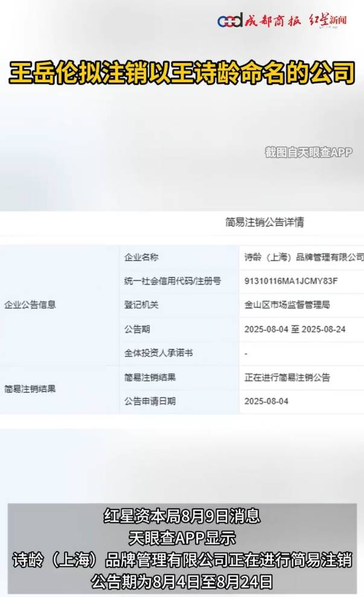Click the 简易注销公告详情 title
The height and width of the screenshot is (597, 364).
(264, 222)
